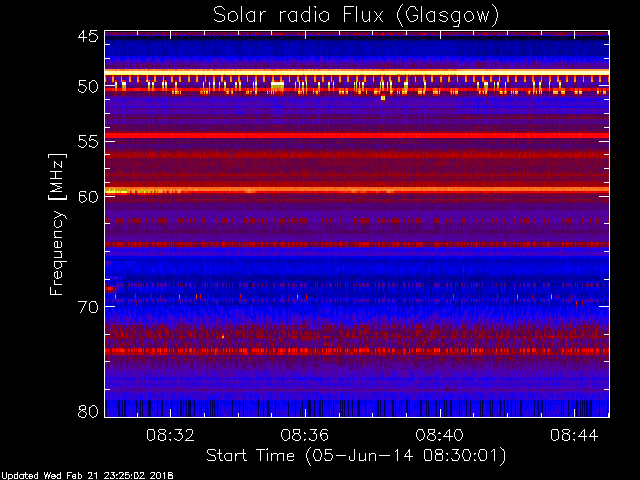Click the 08:32 time tick label

click(x=170, y=435)
